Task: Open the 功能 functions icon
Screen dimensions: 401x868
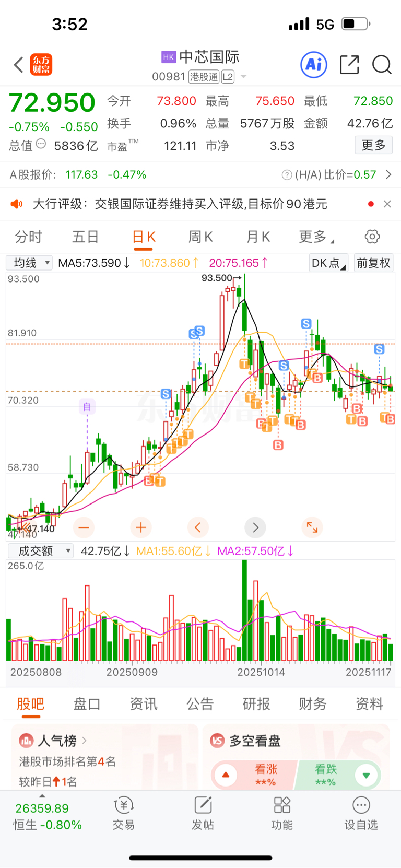Action: coord(282,813)
